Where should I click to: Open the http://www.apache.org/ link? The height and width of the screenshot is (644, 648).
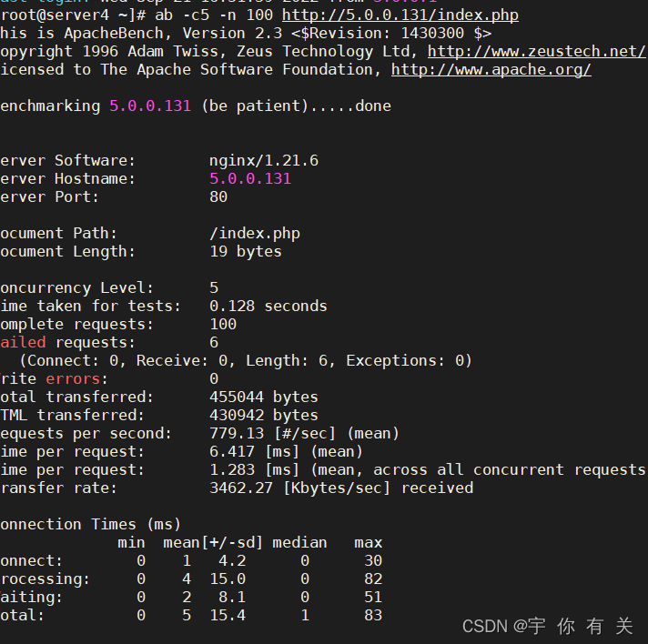coord(491,70)
